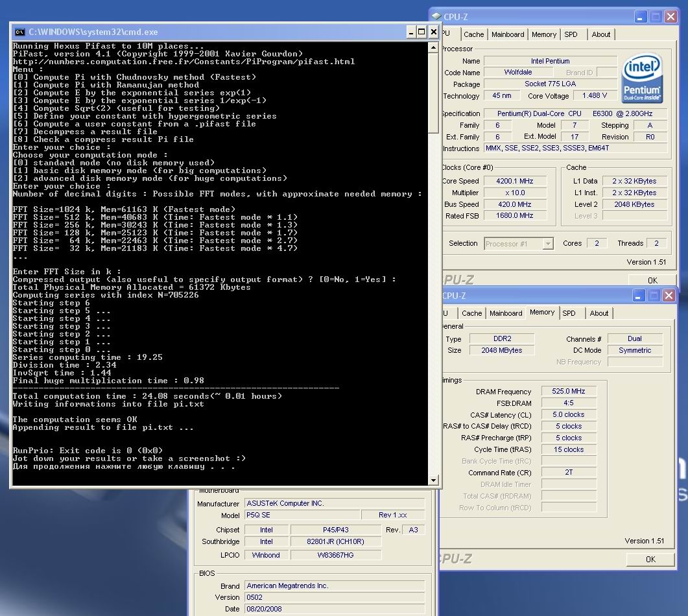The height and width of the screenshot is (616, 688).
Task: Click the Multiplier value x 10.0
Action: pyautogui.click(x=515, y=193)
